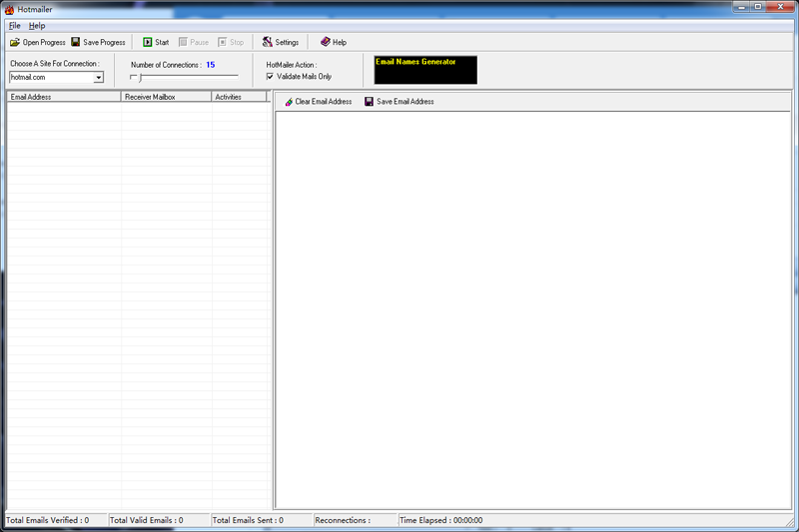Screen dimensions: 799x532
Task: Click the Total Emails Verified status text
Action: click(47, 520)
